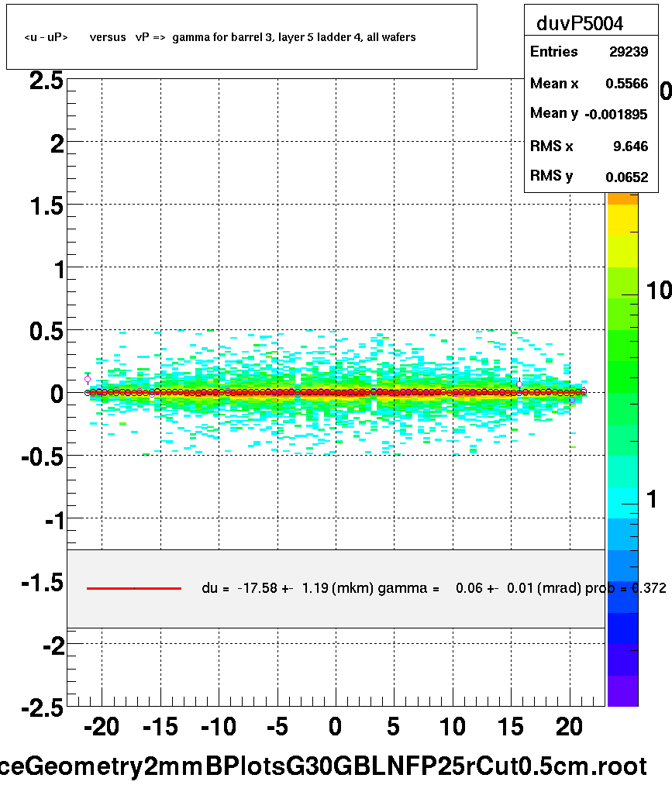Click the histogram name duvP5004
This screenshot has width=672, height=785.
(579, 23)
